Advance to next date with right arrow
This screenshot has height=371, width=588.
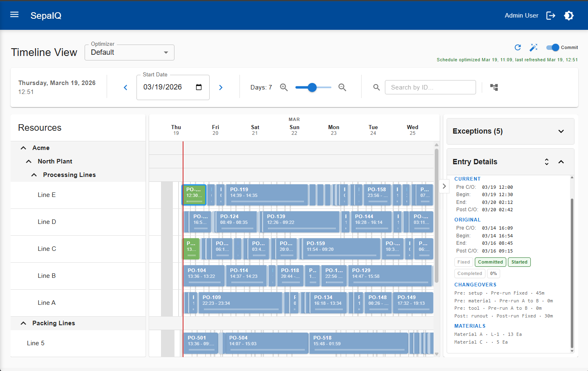(x=221, y=87)
